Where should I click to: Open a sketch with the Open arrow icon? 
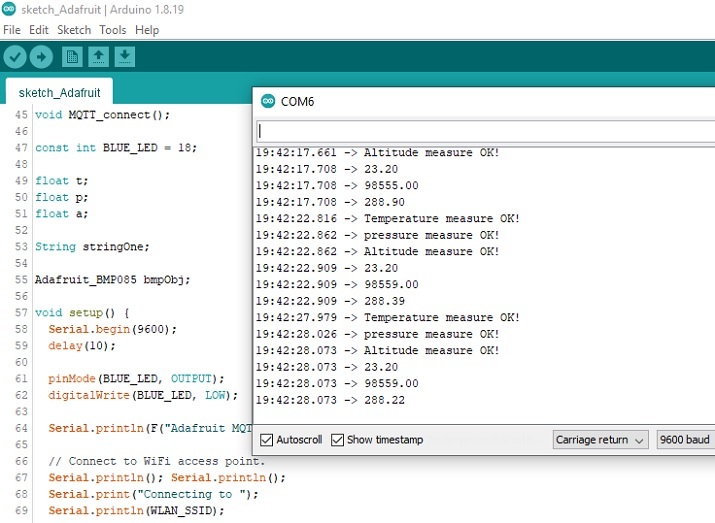click(x=98, y=57)
